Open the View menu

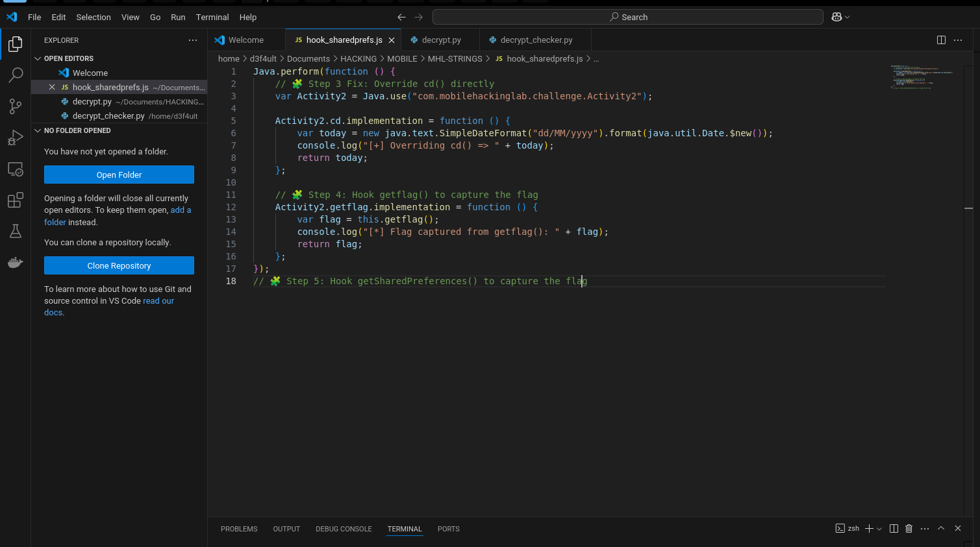pos(131,17)
